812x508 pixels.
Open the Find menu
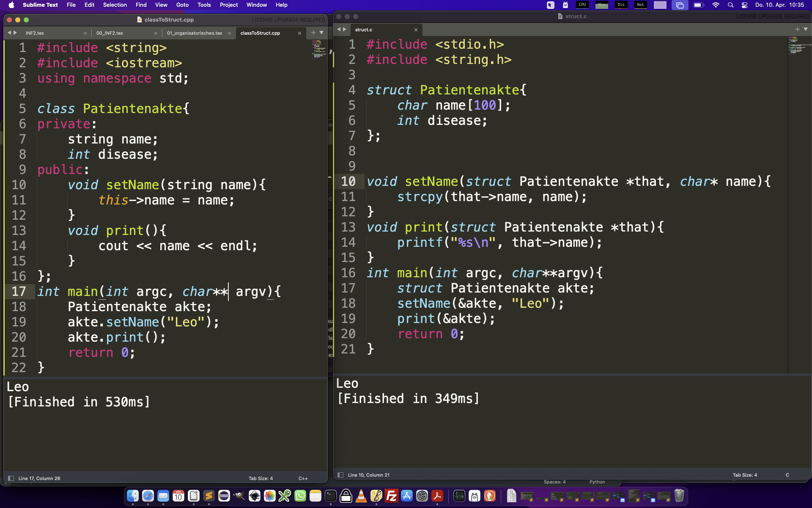[141, 5]
